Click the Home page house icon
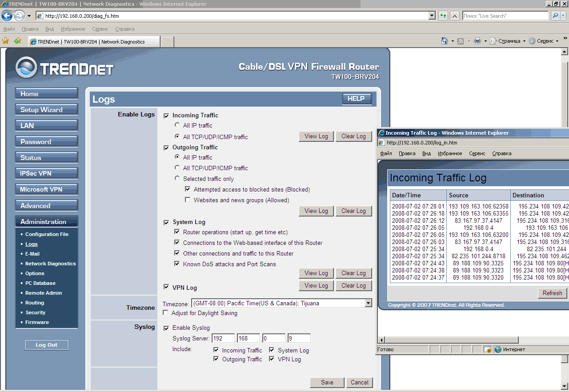 [445, 41]
